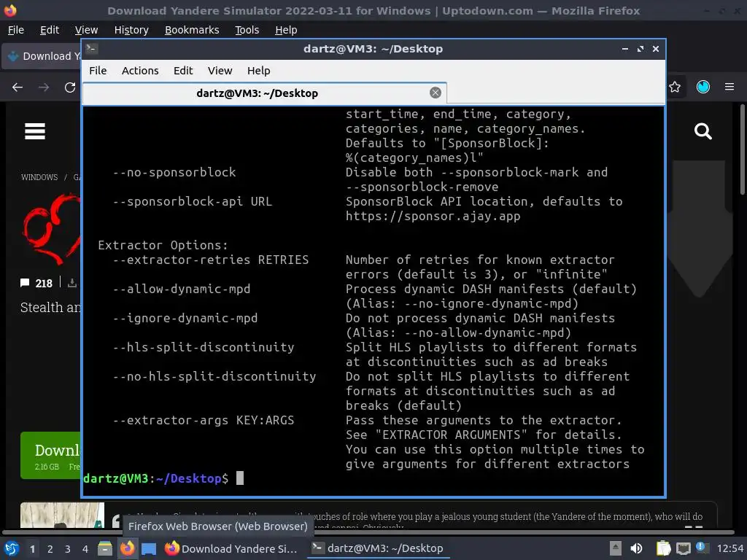Open the terminal Help menu
This screenshot has width=747, height=560.
tap(258, 71)
